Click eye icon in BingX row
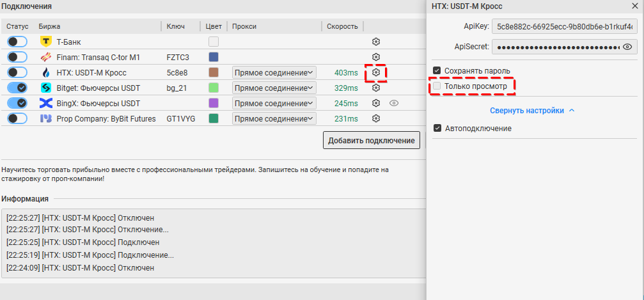 click(x=394, y=103)
